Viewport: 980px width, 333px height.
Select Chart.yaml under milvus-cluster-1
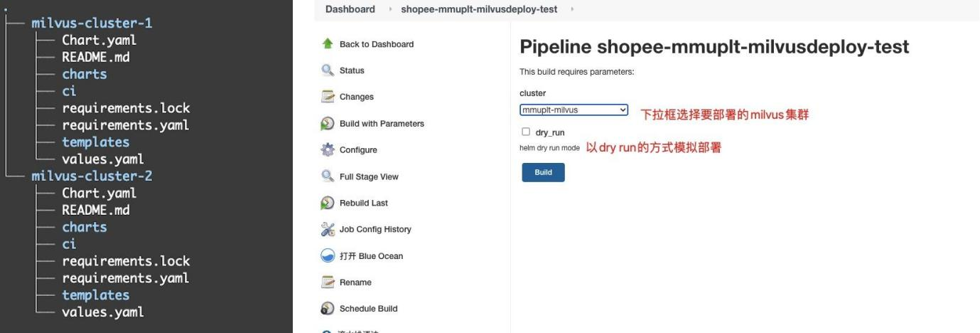click(99, 40)
